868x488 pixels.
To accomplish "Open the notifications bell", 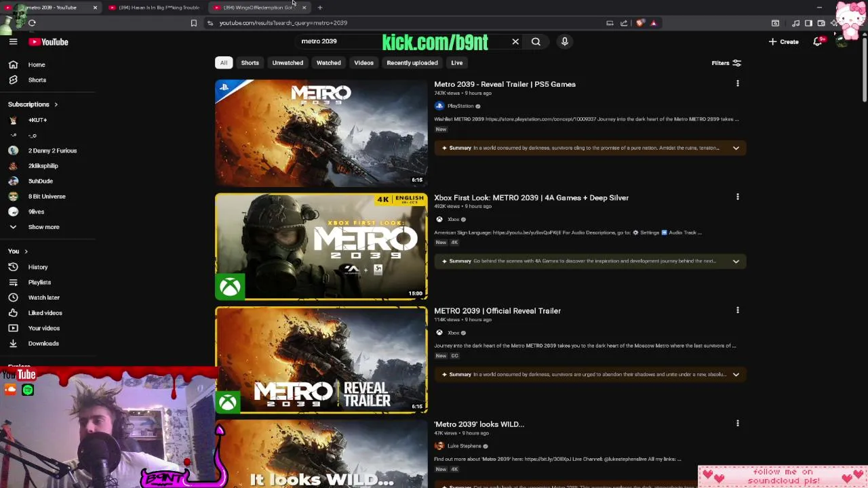I will click(818, 41).
